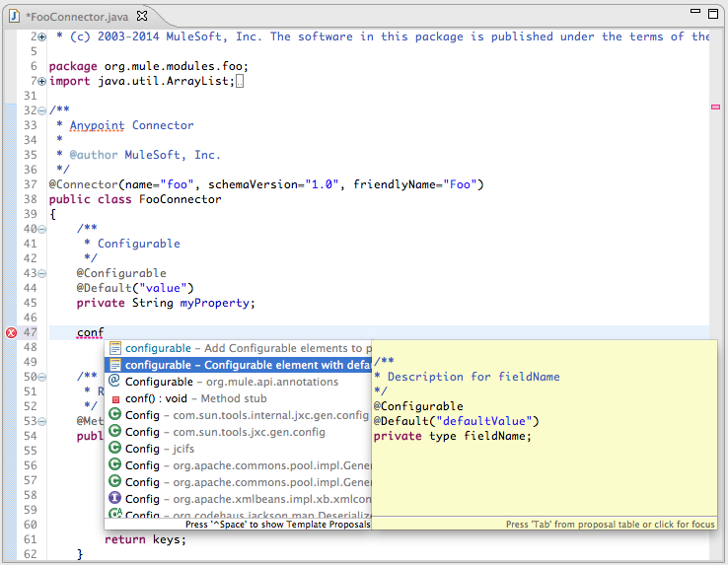The image size is (728, 565).
Task: Click the class icon for jcifs Config
Action: pos(114,449)
